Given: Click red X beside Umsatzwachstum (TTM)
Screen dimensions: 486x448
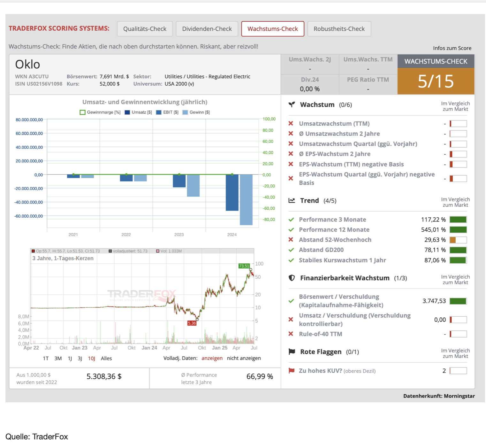Looking at the screenshot, I should click(x=291, y=124).
